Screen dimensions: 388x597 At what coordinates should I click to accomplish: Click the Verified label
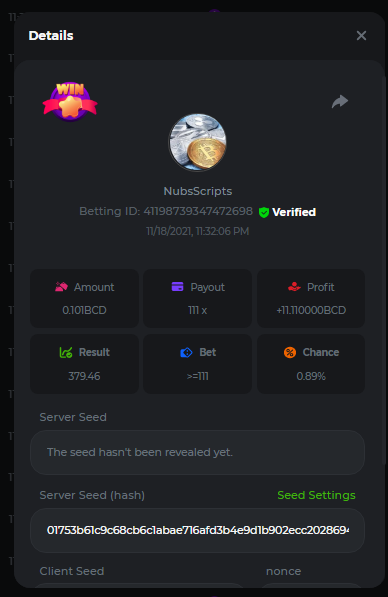coord(294,212)
